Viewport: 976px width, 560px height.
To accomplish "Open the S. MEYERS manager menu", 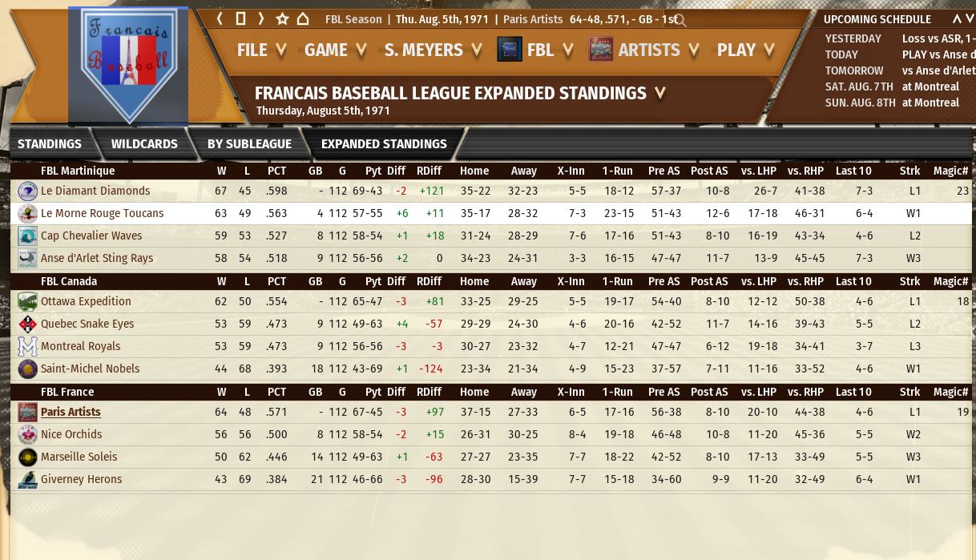I will (433, 50).
